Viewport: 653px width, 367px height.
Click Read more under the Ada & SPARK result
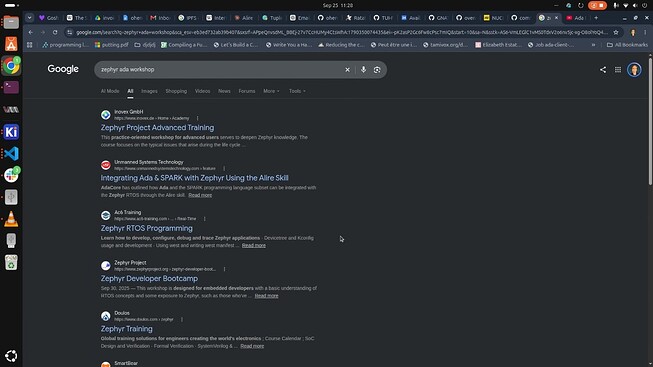coord(200,195)
